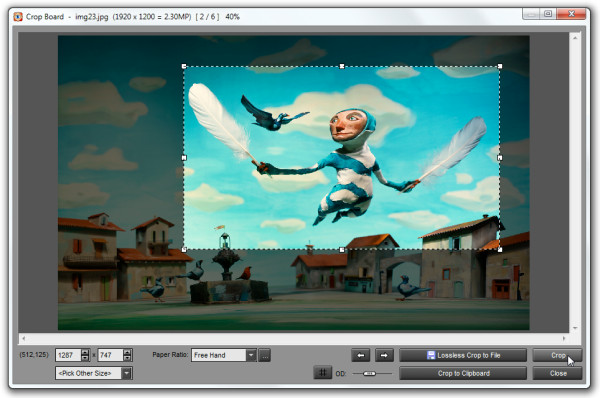The height and width of the screenshot is (398, 600).
Task: Open paper ratio options ellipsis button
Action: click(x=264, y=355)
